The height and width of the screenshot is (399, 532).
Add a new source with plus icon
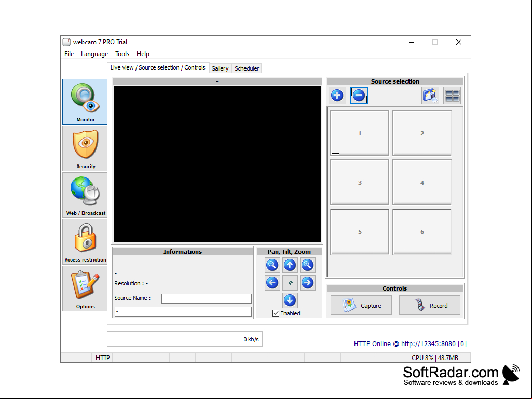tap(337, 95)
